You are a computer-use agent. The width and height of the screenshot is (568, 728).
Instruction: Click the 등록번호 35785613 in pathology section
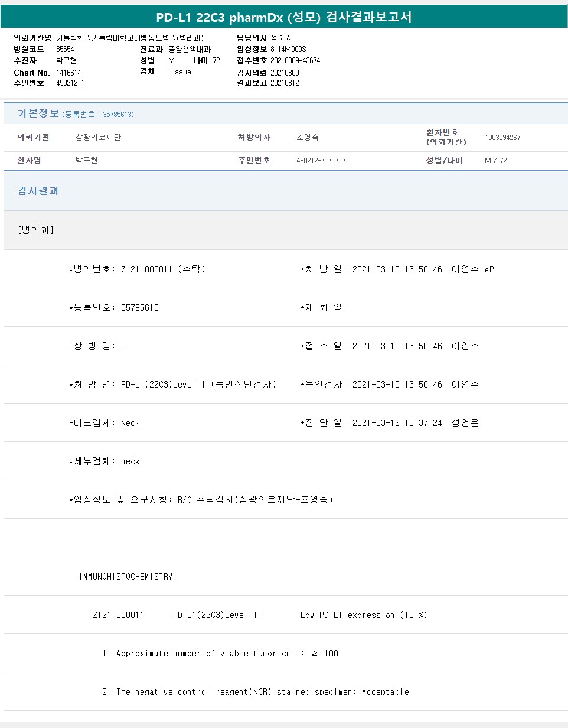pos(139,308)
